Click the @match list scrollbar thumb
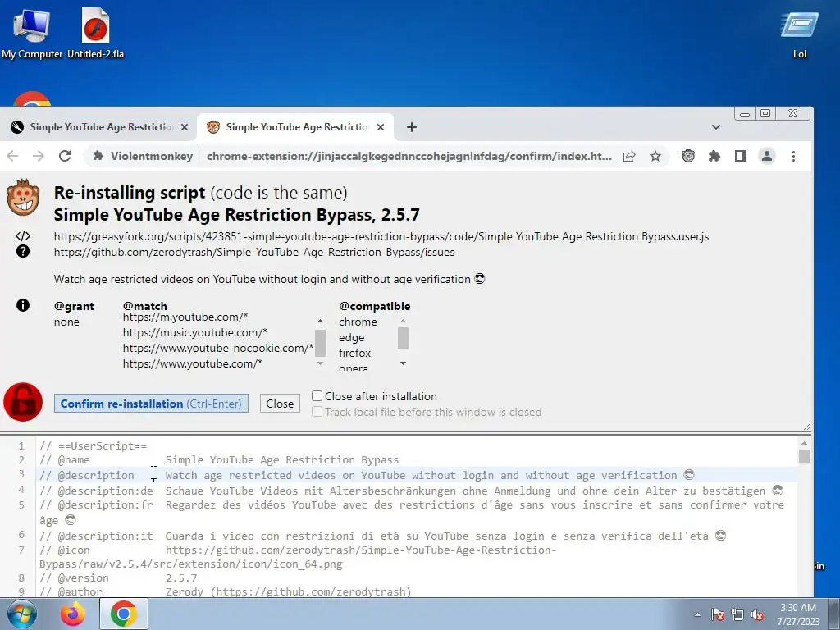840x630 pixels. coord(321,343)
